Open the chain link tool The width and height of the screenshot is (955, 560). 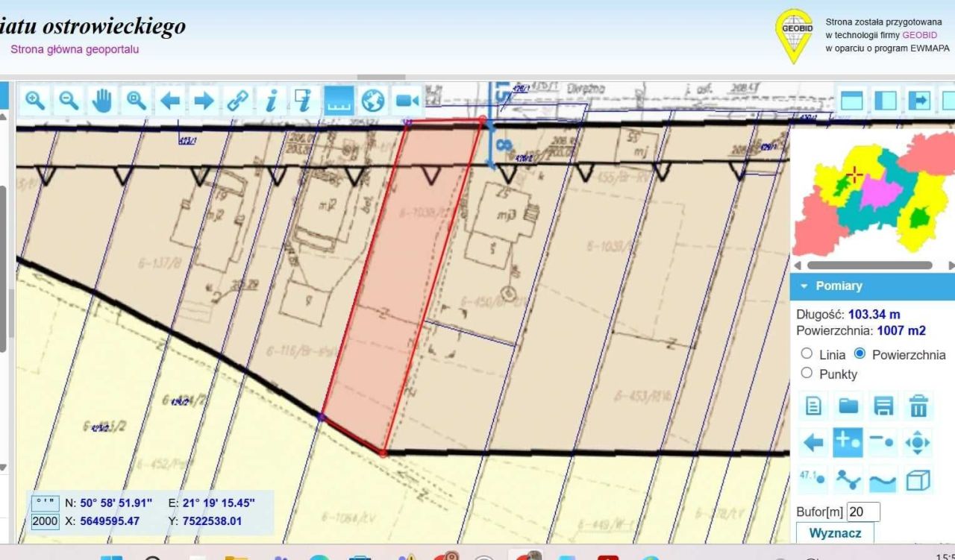click(239, 100)
